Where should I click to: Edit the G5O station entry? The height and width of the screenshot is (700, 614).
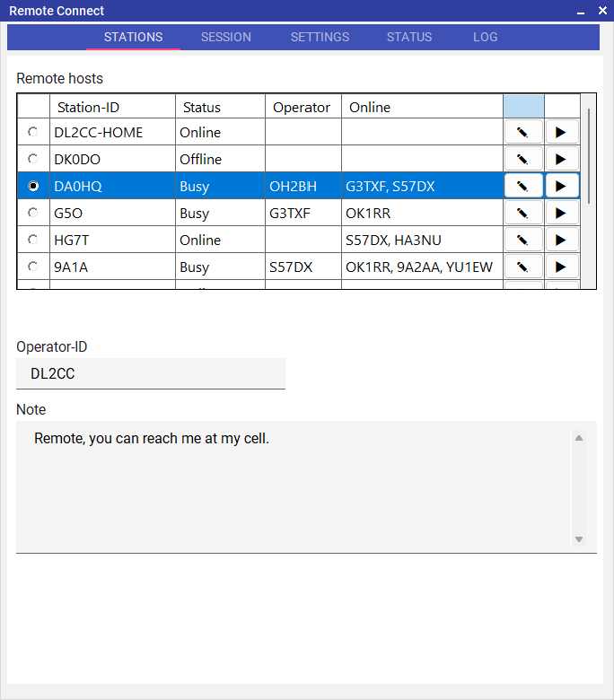523,213
